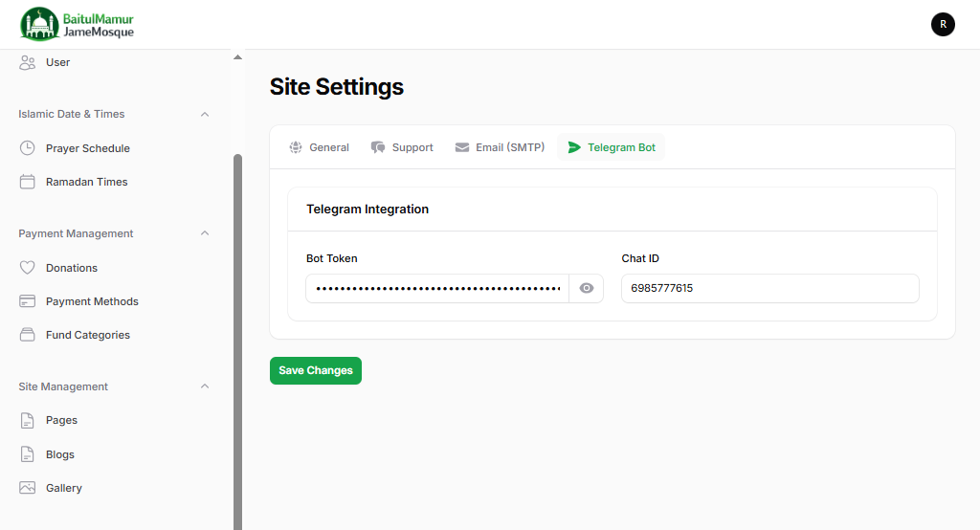
Task: Collapse the Site Management section
Action: (204, 386)
